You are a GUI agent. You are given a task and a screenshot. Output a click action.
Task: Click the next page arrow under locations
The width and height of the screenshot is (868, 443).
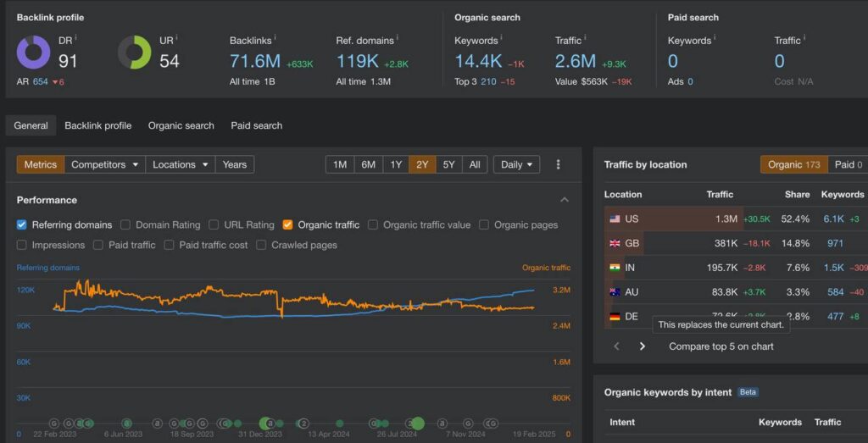643,346
